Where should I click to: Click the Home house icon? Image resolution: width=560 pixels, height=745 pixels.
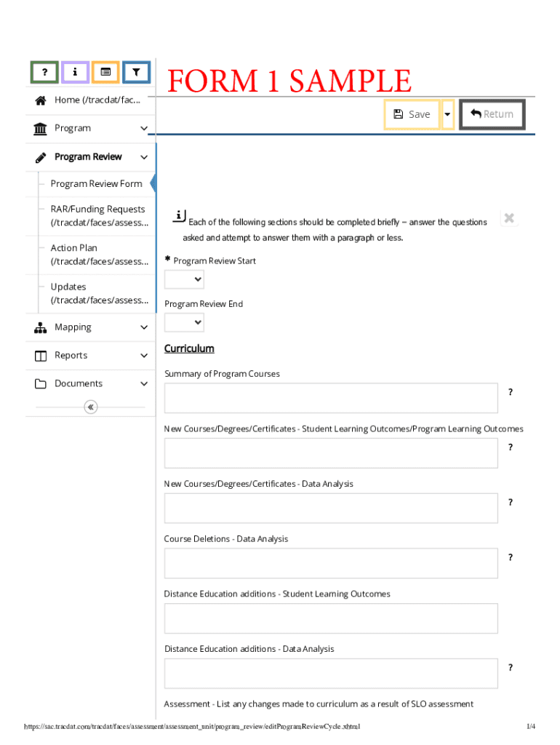tap(41, 100)
